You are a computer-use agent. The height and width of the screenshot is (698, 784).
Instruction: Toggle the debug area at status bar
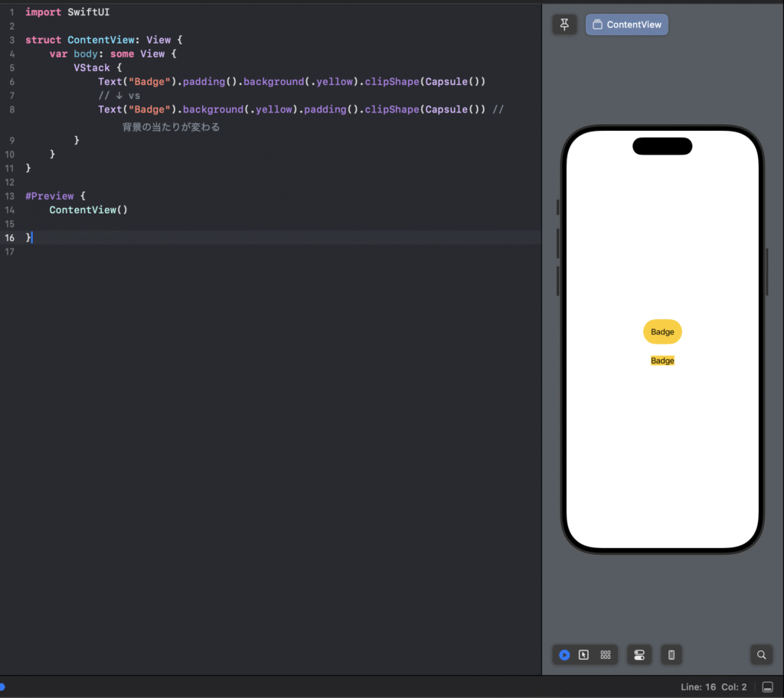pyautogui.click(x=767, y=687)
